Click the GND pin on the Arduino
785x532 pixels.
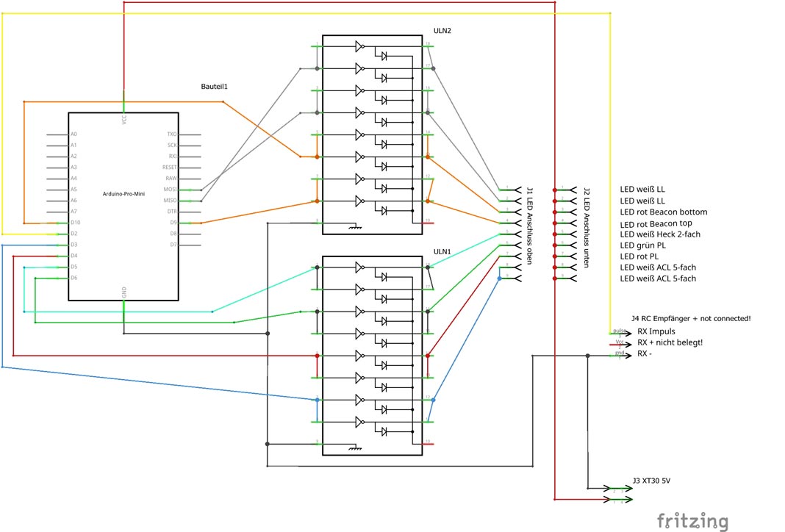(x=123, y=292)
